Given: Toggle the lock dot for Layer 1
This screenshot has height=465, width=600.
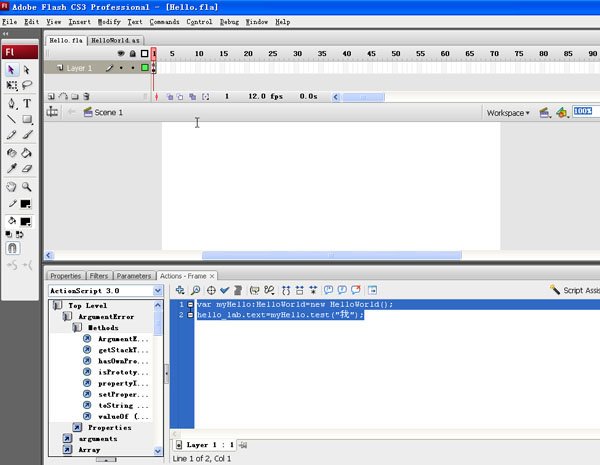Looking at the screenshot, I should click(132, 68).
